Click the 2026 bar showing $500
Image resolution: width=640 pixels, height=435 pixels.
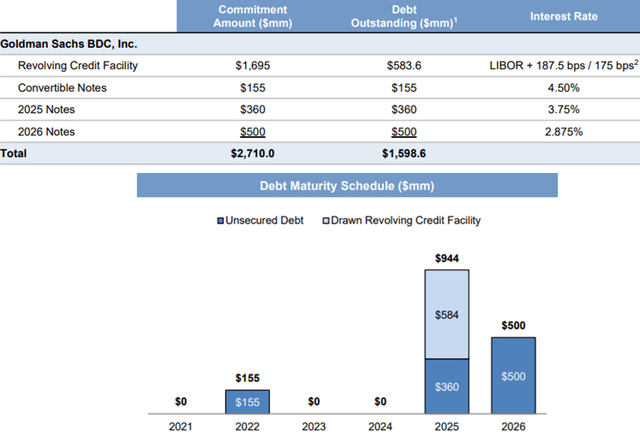[x=513, y=375]
